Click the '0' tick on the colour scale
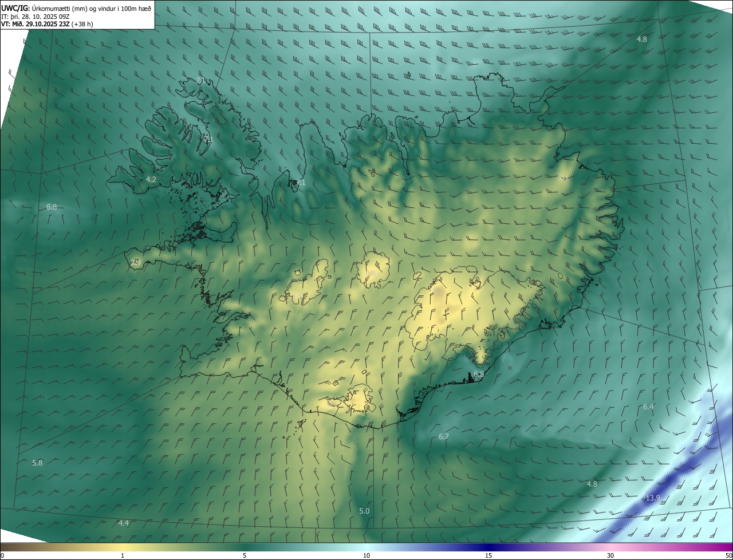Image resolution: width=733 pixels, height=560 pixels. coord(2,555)
